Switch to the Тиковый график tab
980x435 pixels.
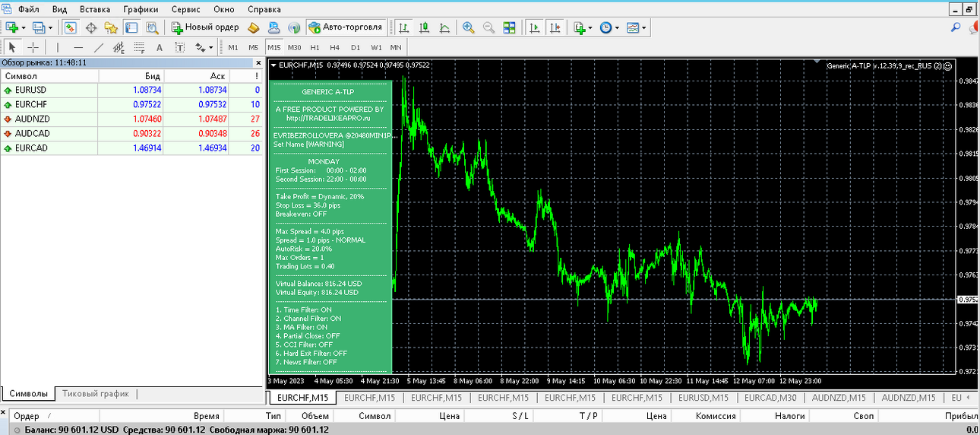pos(96,394)
